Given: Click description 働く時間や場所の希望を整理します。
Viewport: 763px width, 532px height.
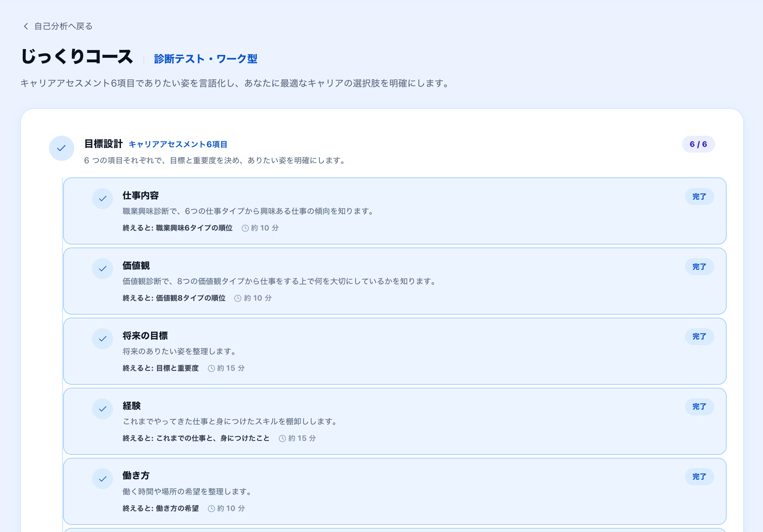Looking at the screenshot, I should [x=188, y=492].
